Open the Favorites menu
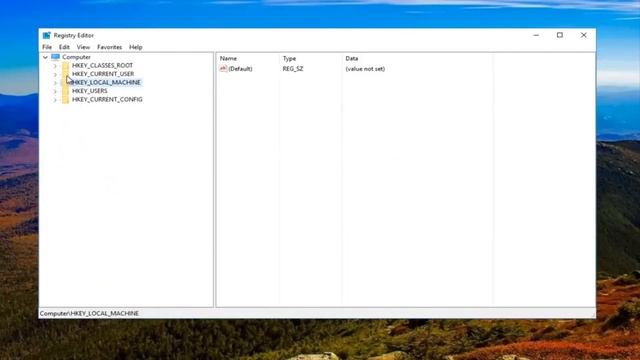Viewport: 640px width, 360px height. pos(109,47)
